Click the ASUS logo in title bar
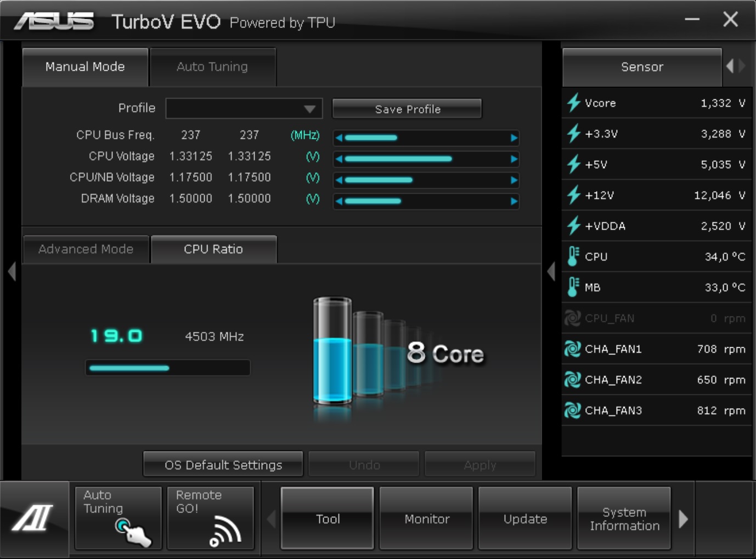756x559 pixels. [x=54, y=21]
